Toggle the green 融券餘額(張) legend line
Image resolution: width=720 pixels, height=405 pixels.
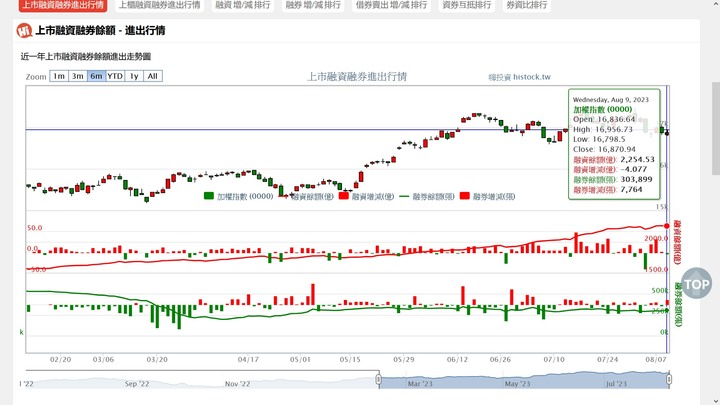(x=427, y=196)
